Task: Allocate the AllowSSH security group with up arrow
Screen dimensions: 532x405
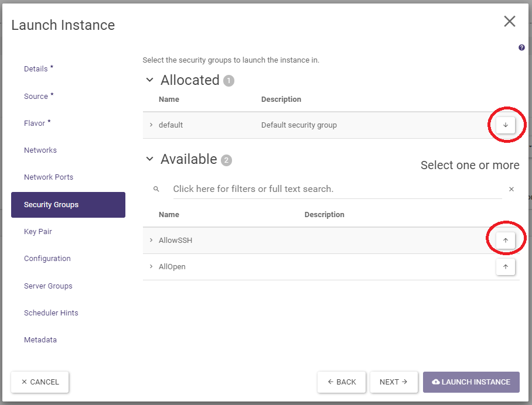Action: pos(505,240)
